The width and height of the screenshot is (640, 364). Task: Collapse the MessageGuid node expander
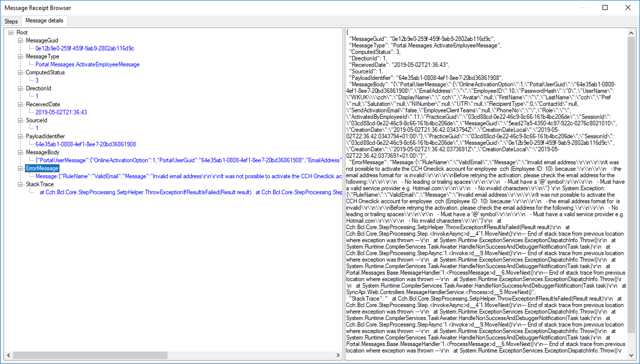pos(20,40)
